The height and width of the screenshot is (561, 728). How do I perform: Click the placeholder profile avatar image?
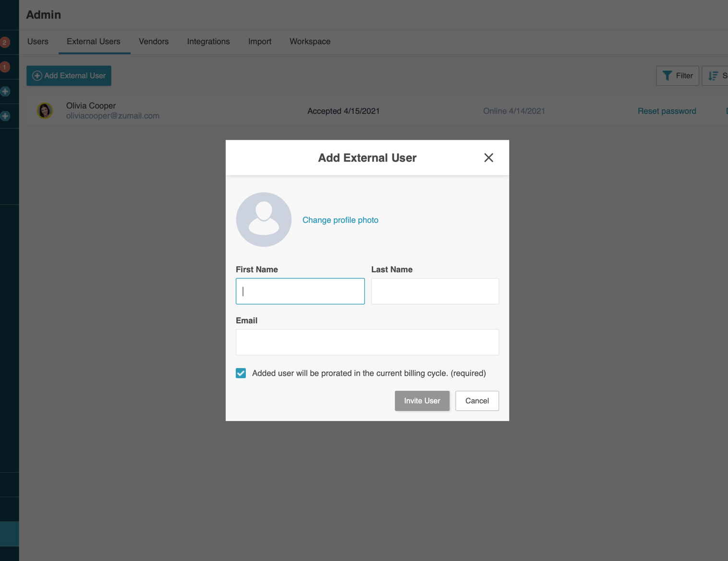pos(264,220)
